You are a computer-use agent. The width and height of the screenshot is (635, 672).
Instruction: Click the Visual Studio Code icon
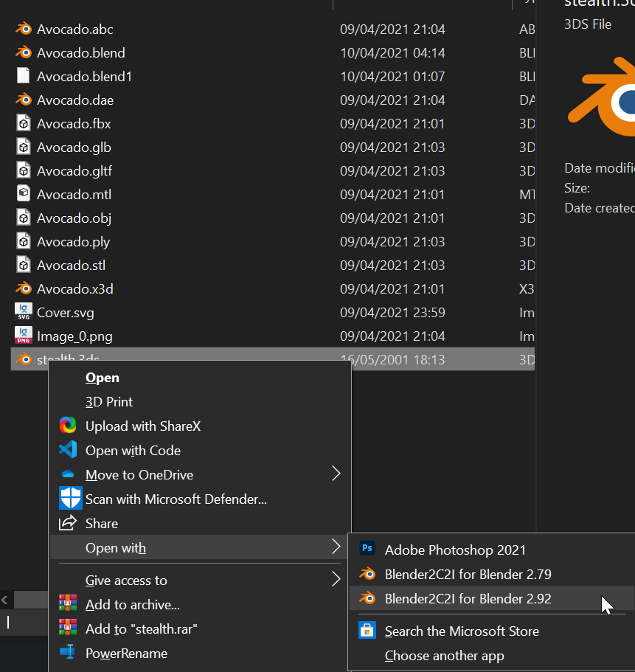pyautogui.click(x=68, y=449)
